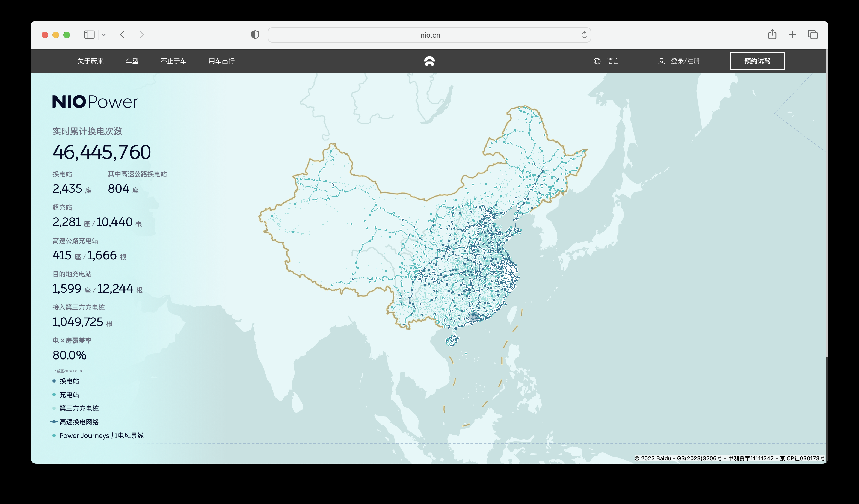Click the NIO logo in the navigation bar
859x504 pixels.
[x=429, y=61]
